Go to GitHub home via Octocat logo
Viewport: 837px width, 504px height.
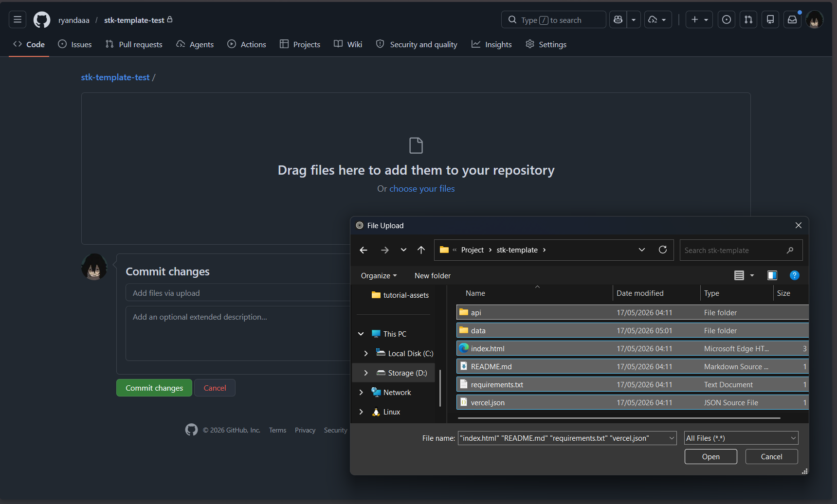[42, 20]
